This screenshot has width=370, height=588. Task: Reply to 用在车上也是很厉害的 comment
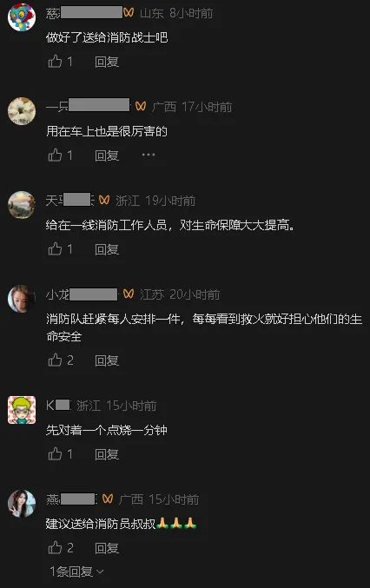pyautogui.click(x=107, y=155)
